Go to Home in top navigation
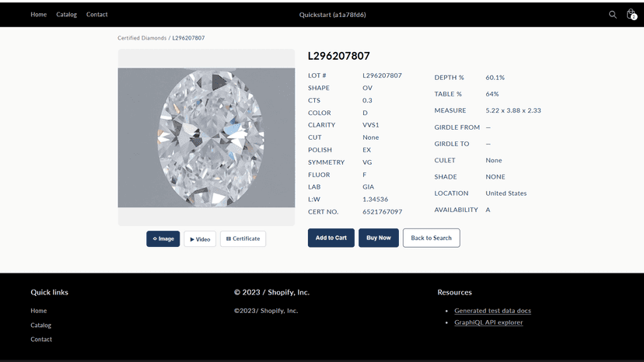 39,14
